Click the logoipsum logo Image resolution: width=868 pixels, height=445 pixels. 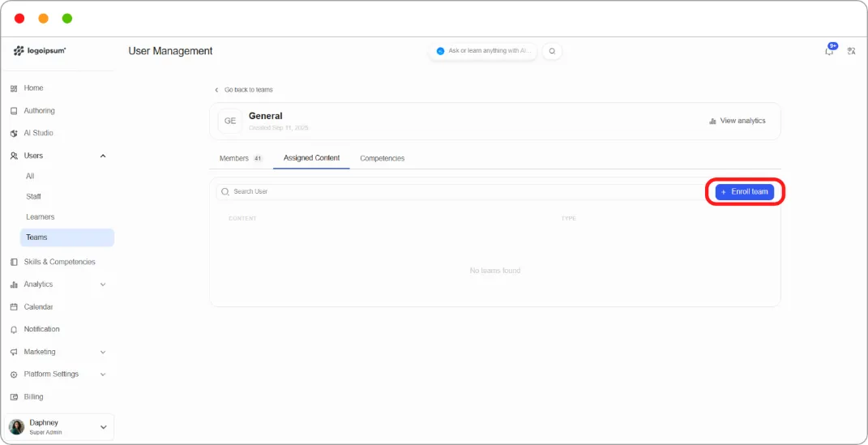(40, 50)
